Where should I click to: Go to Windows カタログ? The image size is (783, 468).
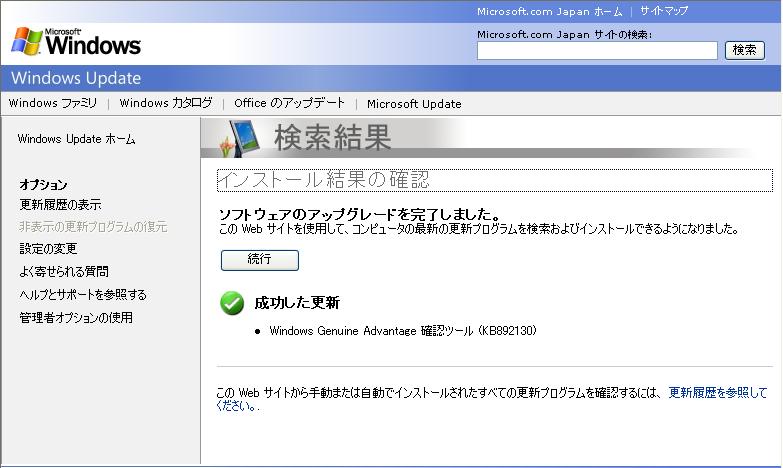(x=166, y=103)
